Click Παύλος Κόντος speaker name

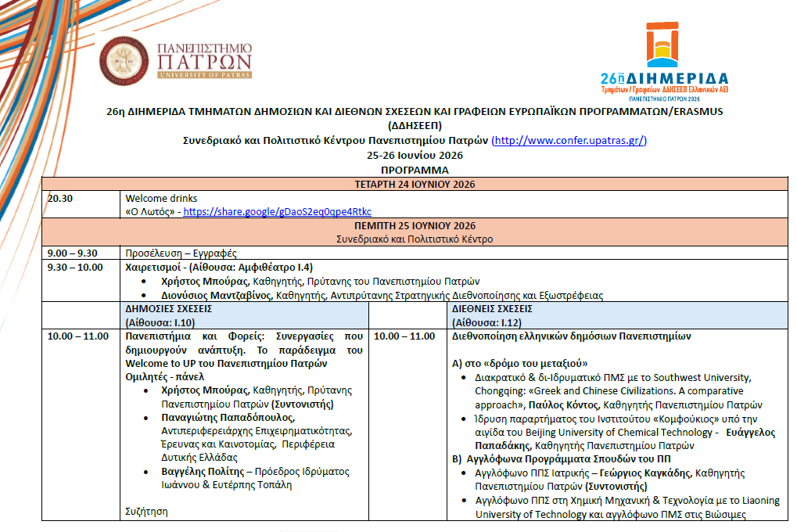point(563,404)
